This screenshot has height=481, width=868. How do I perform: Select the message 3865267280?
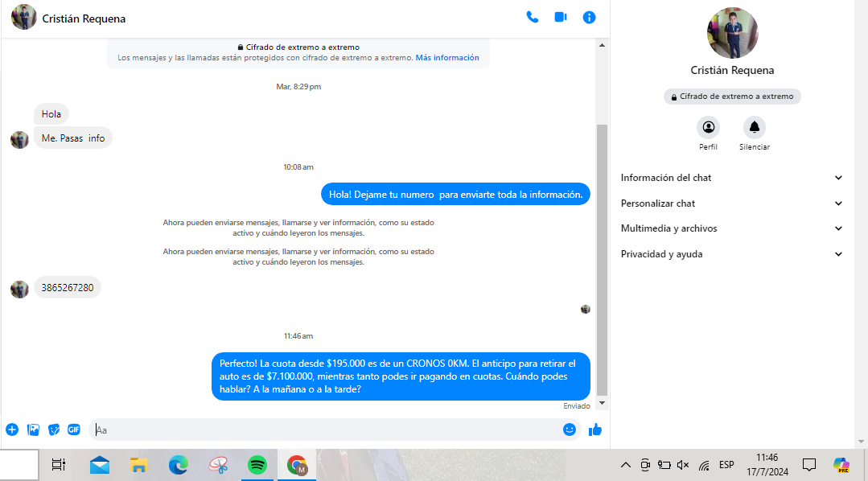[x=68, y=287]
